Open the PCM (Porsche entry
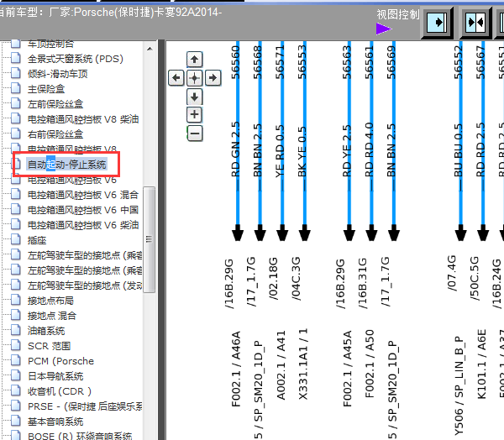 tap(60, 361)
